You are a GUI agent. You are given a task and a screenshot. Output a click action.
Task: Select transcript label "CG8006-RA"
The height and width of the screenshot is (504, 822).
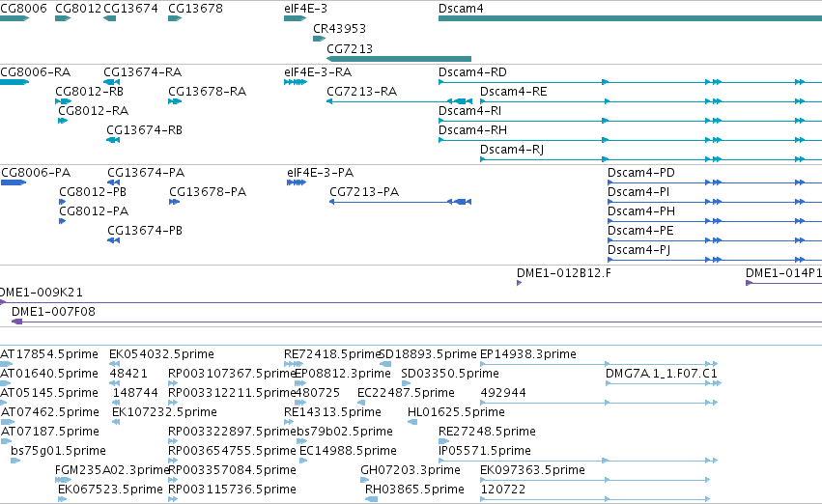(35, 72)
